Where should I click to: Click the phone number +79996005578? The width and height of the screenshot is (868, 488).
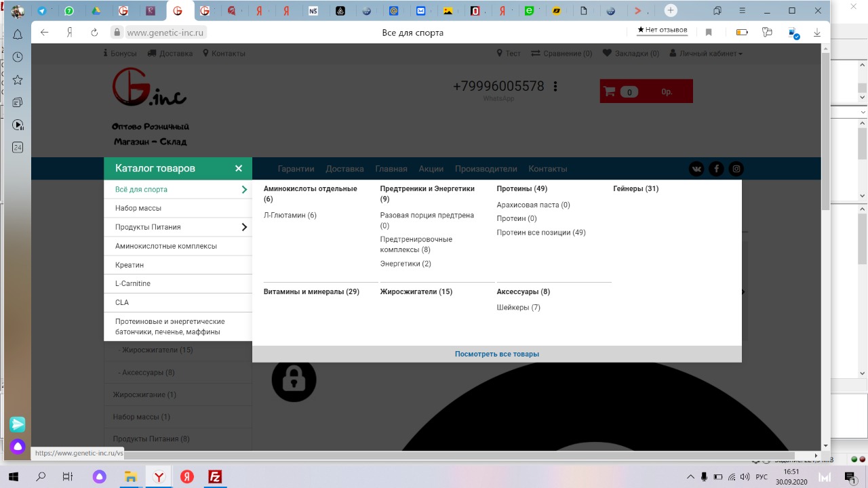pyautogui.click(x=498, y=87)
